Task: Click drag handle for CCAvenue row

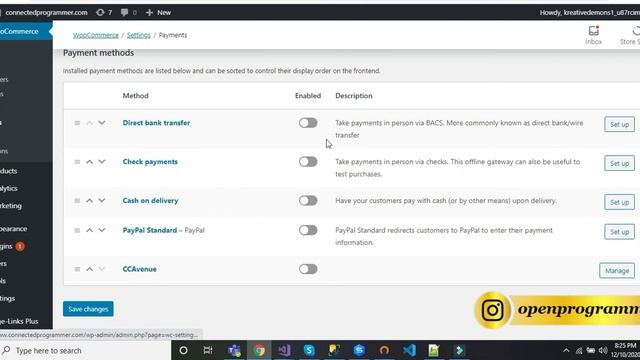Action: pyautogui.click(x=77, y=269)
